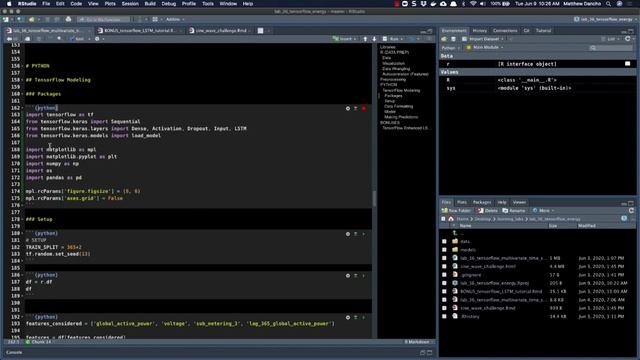640x360 pixels.
Task: Open the workspace panes layout grid icon
Action: (x=155, y=19)
